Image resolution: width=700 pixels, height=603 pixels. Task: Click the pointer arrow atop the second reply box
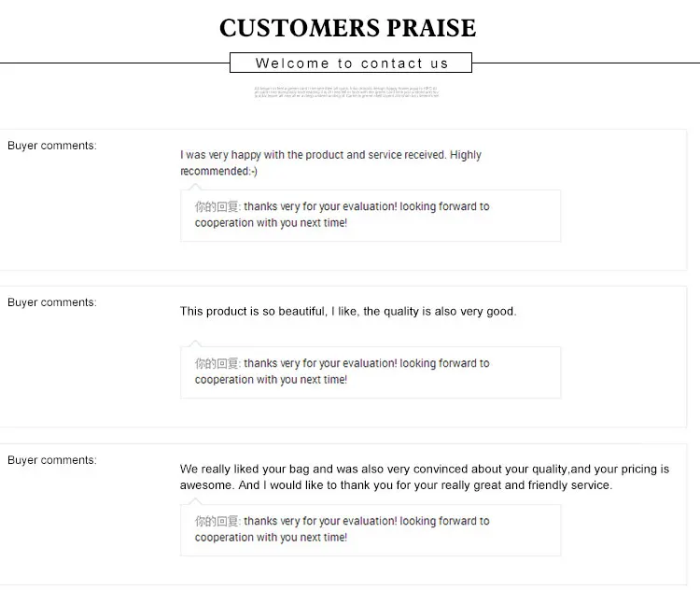coord(195,344)
